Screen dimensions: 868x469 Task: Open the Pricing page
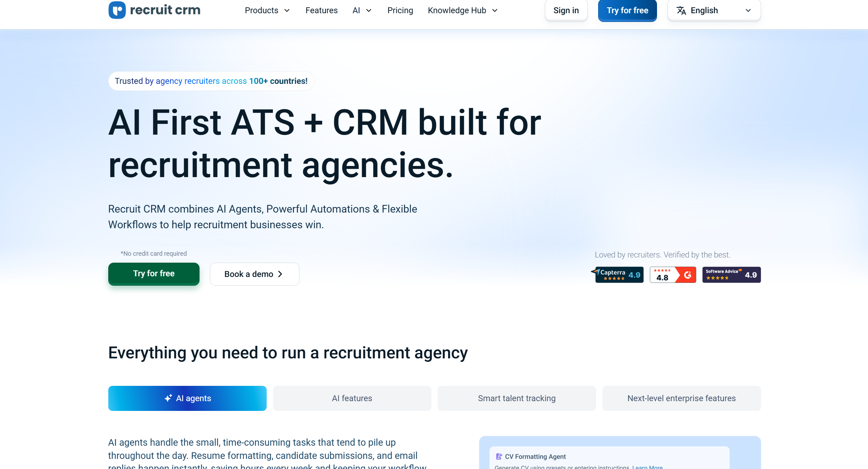(400, 10)
